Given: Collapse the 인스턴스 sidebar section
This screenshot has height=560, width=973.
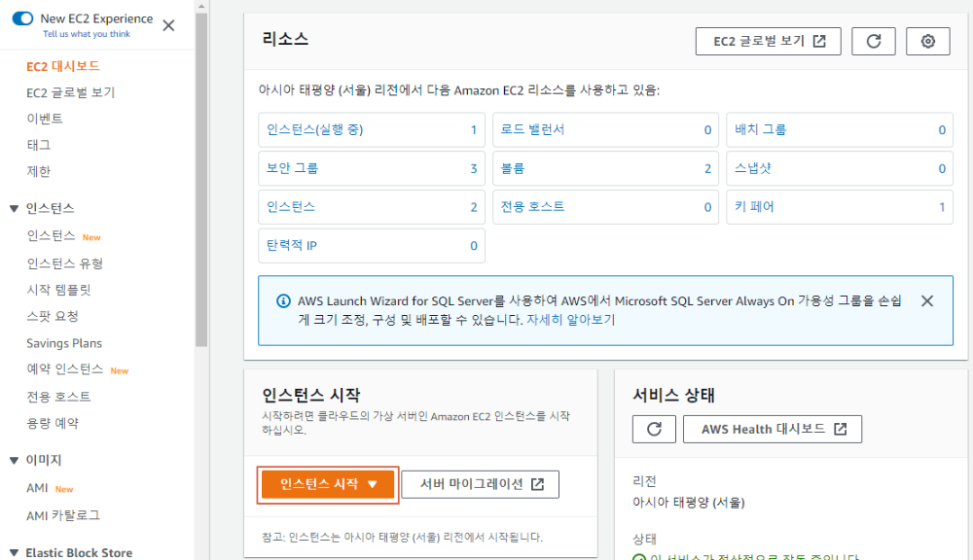Looking at the screenshot, I should coord(15,208).
